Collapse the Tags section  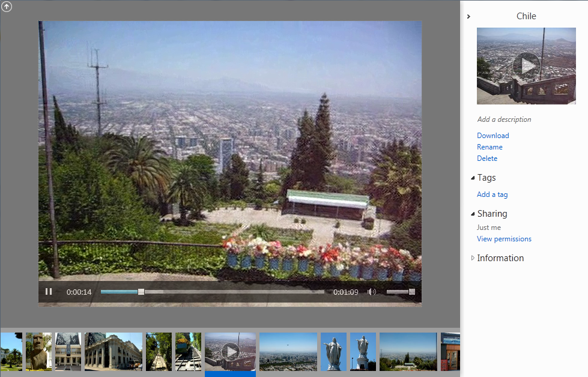click(473, 178)
